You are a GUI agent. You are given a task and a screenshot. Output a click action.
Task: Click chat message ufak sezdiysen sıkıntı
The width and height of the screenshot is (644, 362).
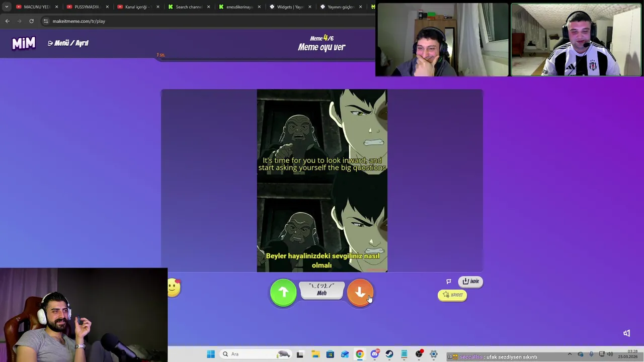tap(512, 357)
